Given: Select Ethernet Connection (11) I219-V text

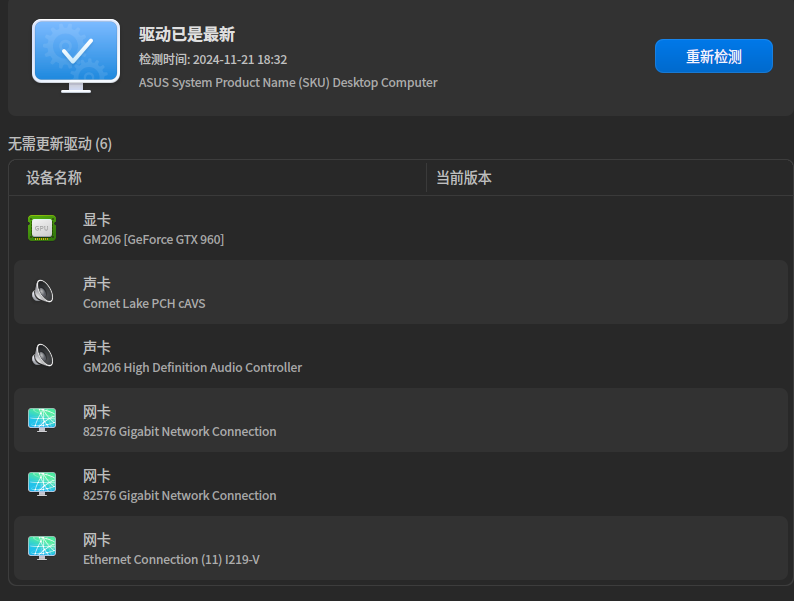Looking at the screenshot, I should (171, 559).
